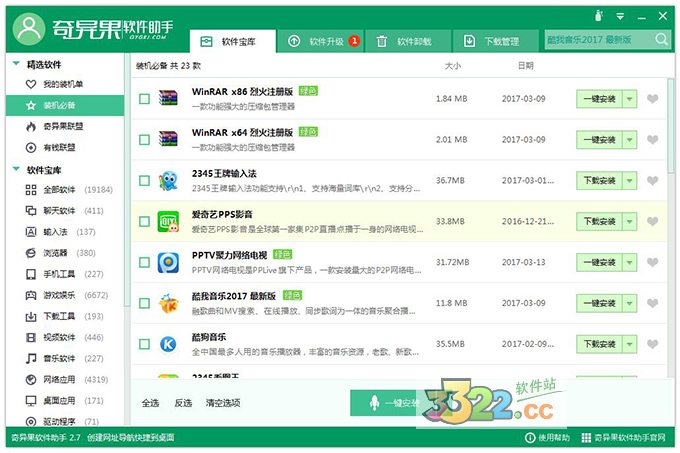Open install options arrow for 酷我音乐2017
The width and height of the screenshot is (680, 453).
coord(629,303)
